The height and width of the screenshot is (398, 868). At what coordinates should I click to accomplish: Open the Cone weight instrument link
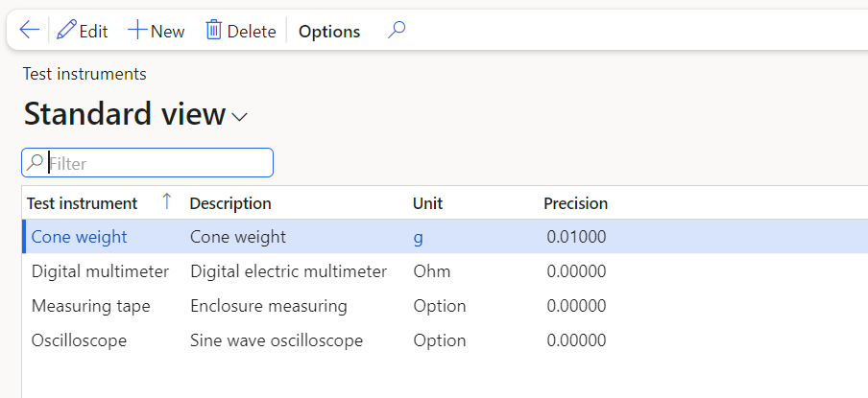click(x=79, y=237)
